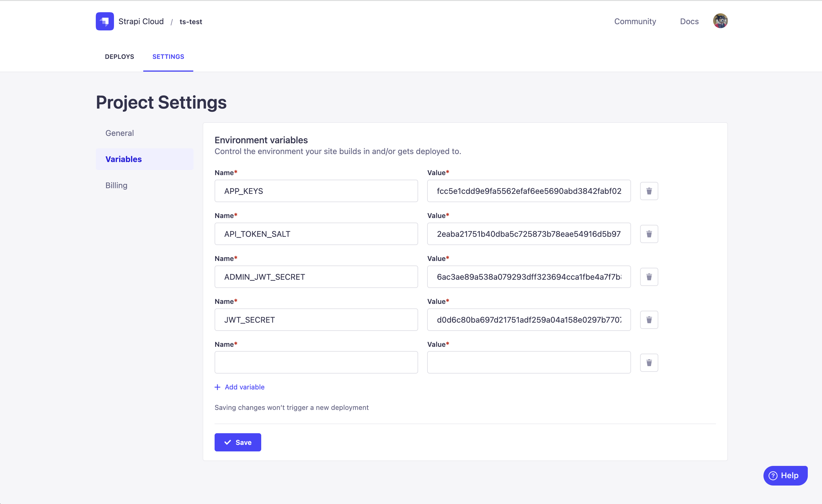822x504 pixels.
Task: Click the APP_KEYS value input field
Action: [x=528, y=191]
